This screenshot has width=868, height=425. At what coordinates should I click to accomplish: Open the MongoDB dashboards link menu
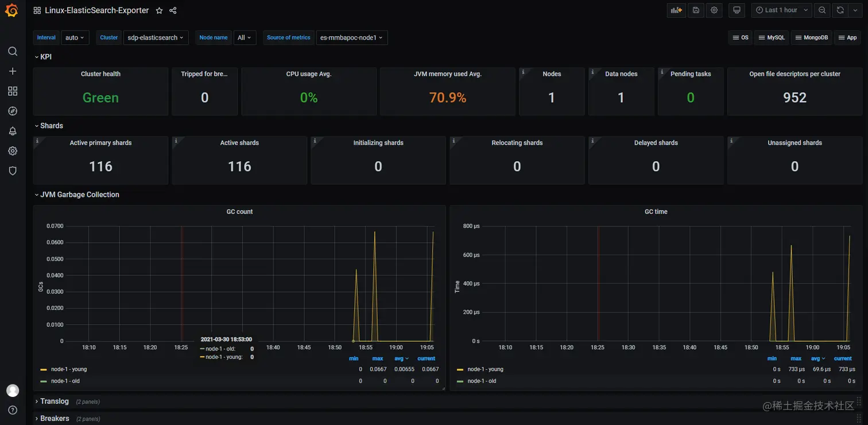[812, 37]
